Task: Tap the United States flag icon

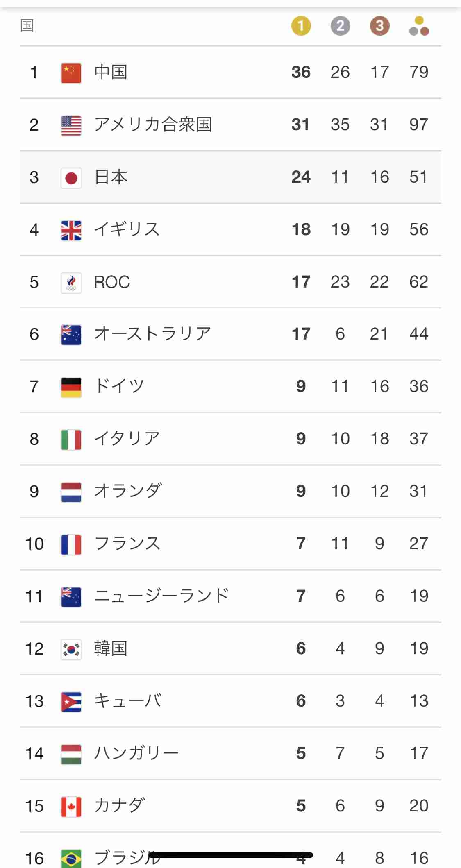Action: 71,125
